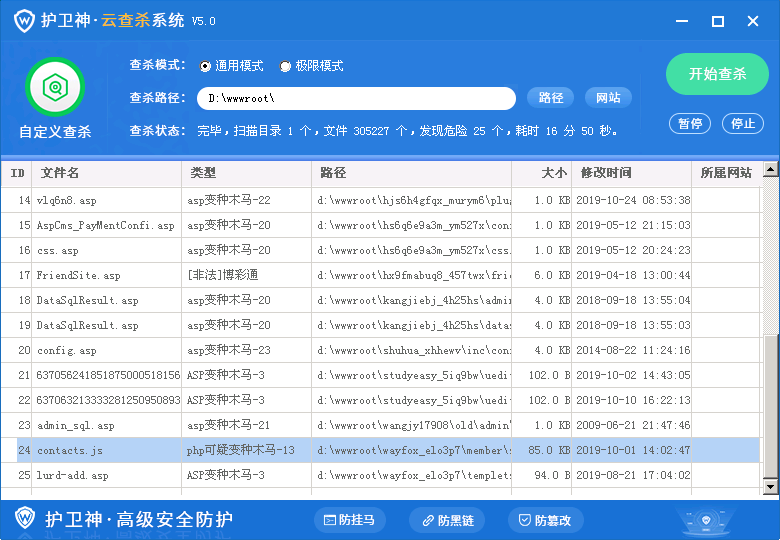Select the admin_sql.asp file row
This screenshot has height=540, width=780.
click(381, 425)
